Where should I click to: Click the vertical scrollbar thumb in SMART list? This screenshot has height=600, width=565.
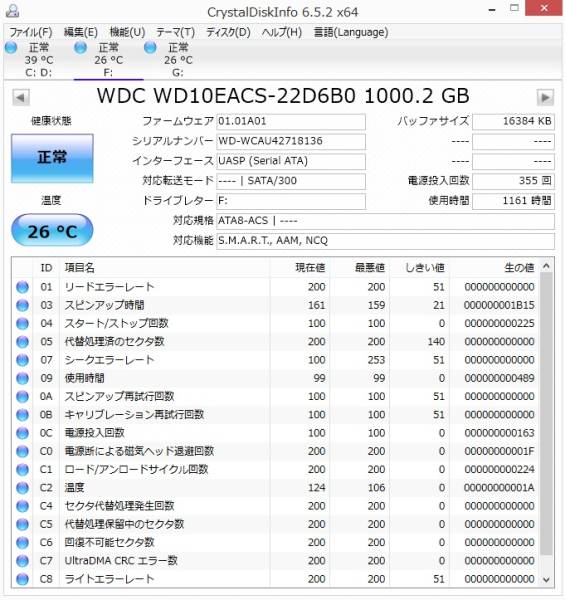pos(546,413)
